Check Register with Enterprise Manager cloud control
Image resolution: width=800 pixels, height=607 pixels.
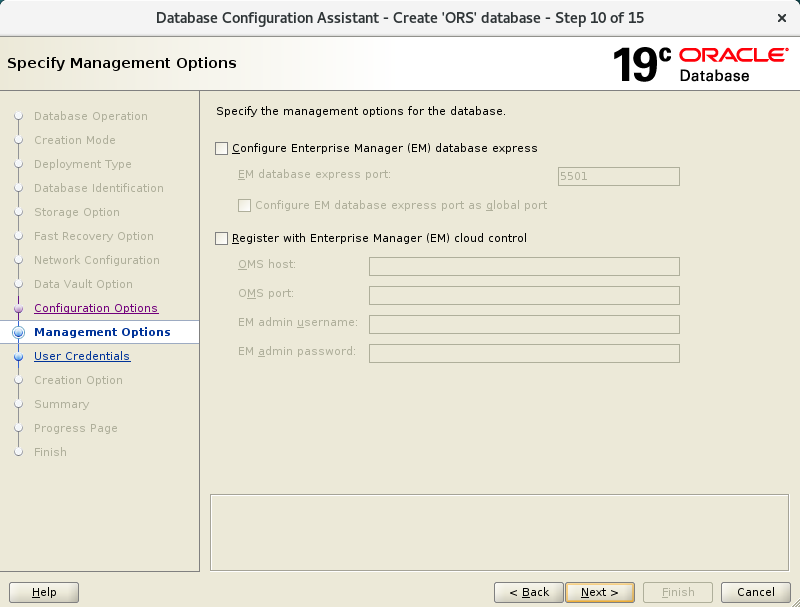pyautogui.click(x=221, y=238)
